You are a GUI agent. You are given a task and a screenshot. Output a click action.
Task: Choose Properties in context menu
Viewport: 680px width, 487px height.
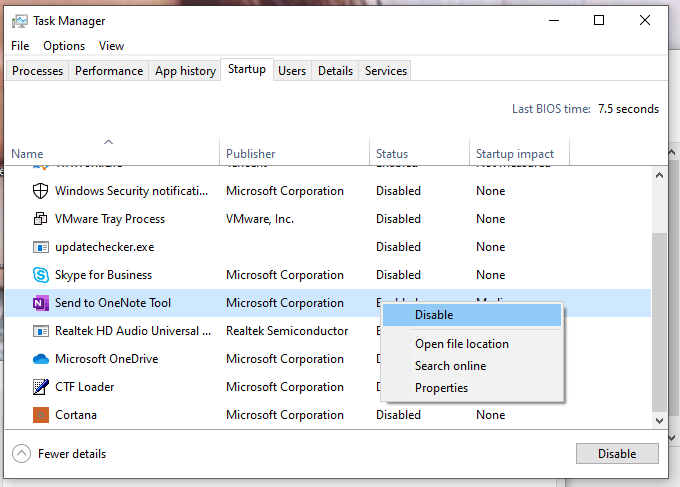coord(472,388)
